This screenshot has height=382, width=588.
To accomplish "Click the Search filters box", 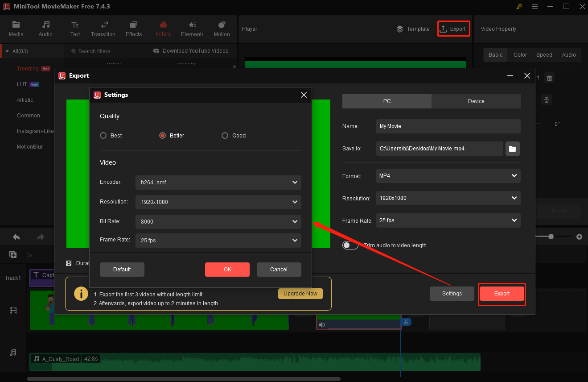I will click(94, 51).
